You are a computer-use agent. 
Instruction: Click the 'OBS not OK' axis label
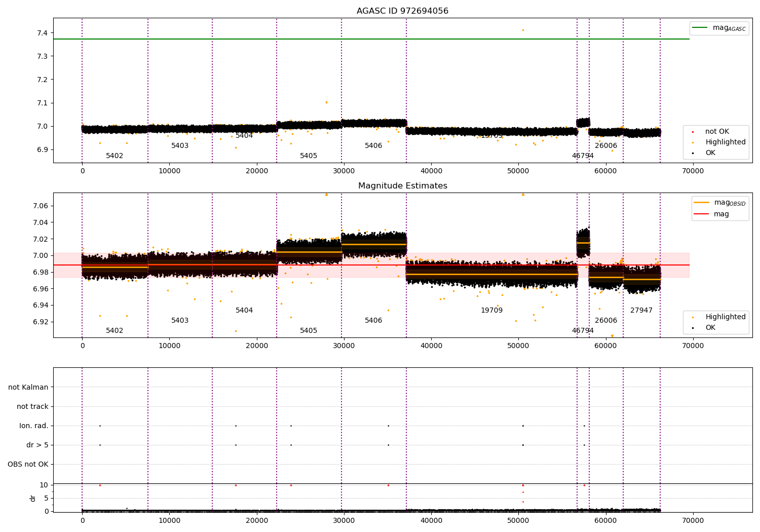tap(28, 464)
